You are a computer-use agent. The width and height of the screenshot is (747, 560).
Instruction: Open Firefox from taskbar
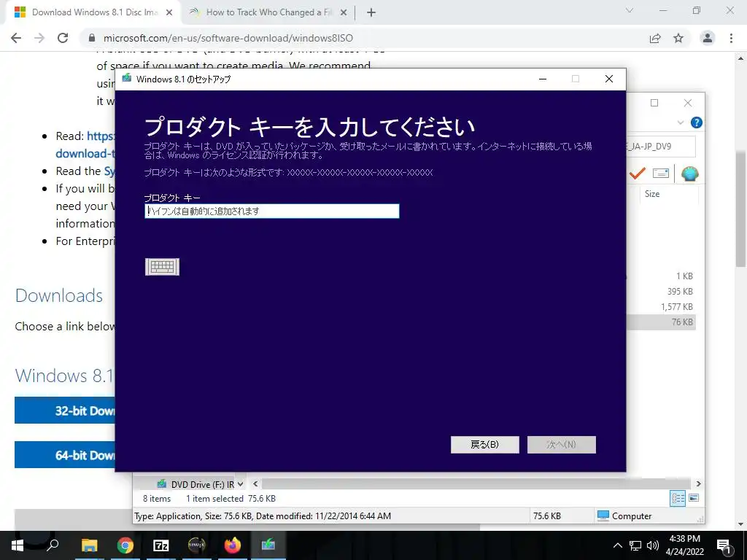(x=233, y=545)
